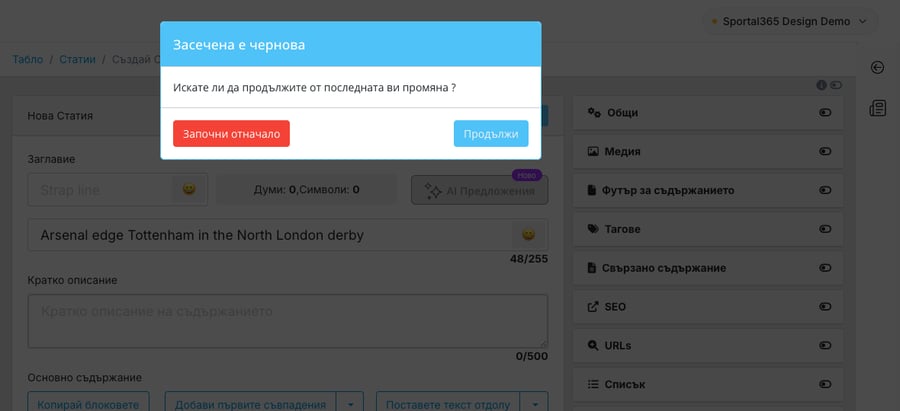Expand dropdown arrow beside Добави първите съвпадения
900x411 pixels.
coord(350,404)
